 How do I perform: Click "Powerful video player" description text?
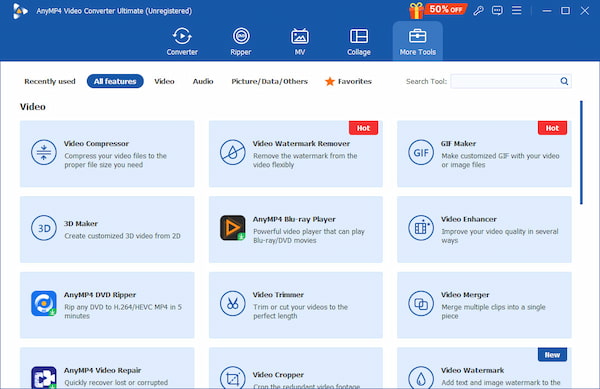click(309, 236)
